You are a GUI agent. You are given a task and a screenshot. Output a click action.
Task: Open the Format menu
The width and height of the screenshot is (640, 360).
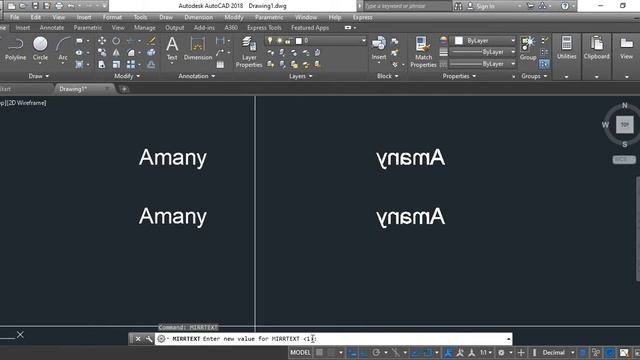(x=112, y=17)
